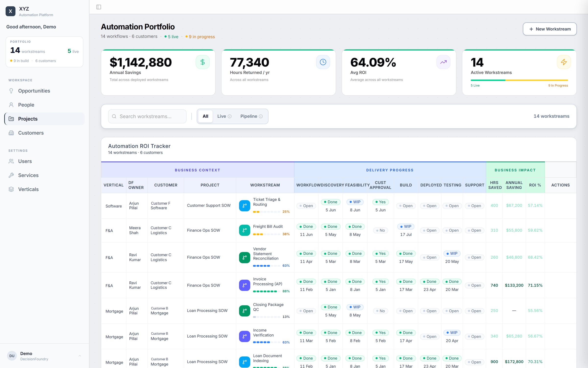The width and height of the screenshot is (588, 368).
Task: Click the 57.14% ROI value
Action: (535, 206)
